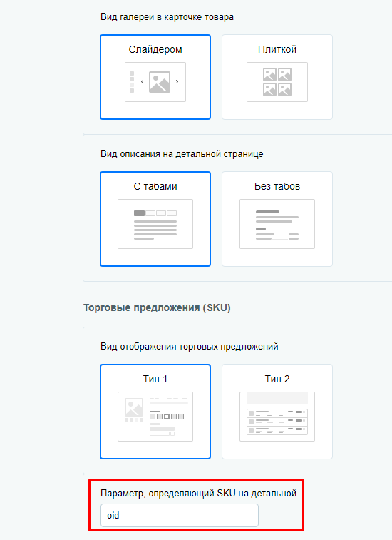Screen dimensions: 392x540
Task: Select the Слайдером gallery option
Action: pos(155,77)
